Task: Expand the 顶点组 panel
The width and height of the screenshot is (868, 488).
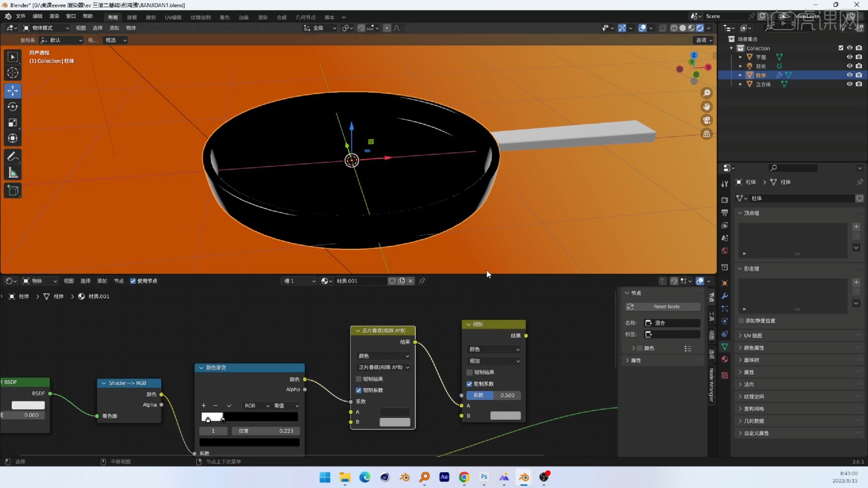Action: click(750, 213)
